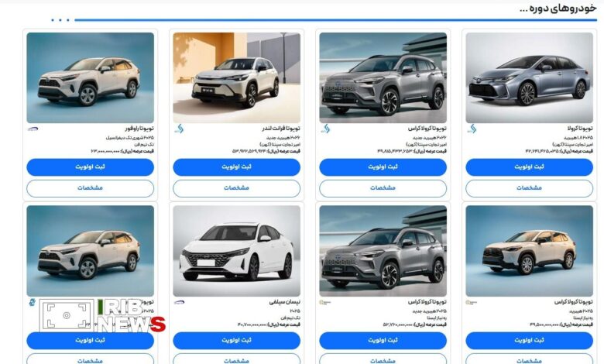604x364 pixels.
Task: Open the Toyota Frontlander car image
Action: pos(236,77)
